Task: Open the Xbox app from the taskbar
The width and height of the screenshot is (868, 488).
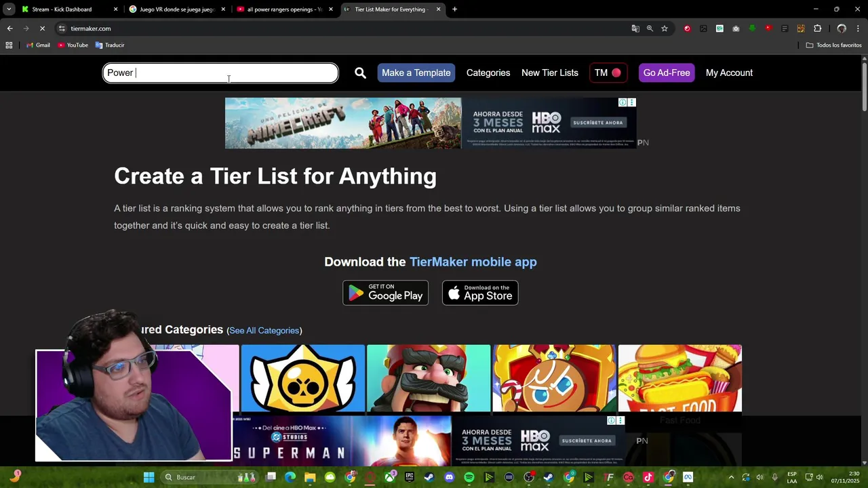Action: coord(390,477)
